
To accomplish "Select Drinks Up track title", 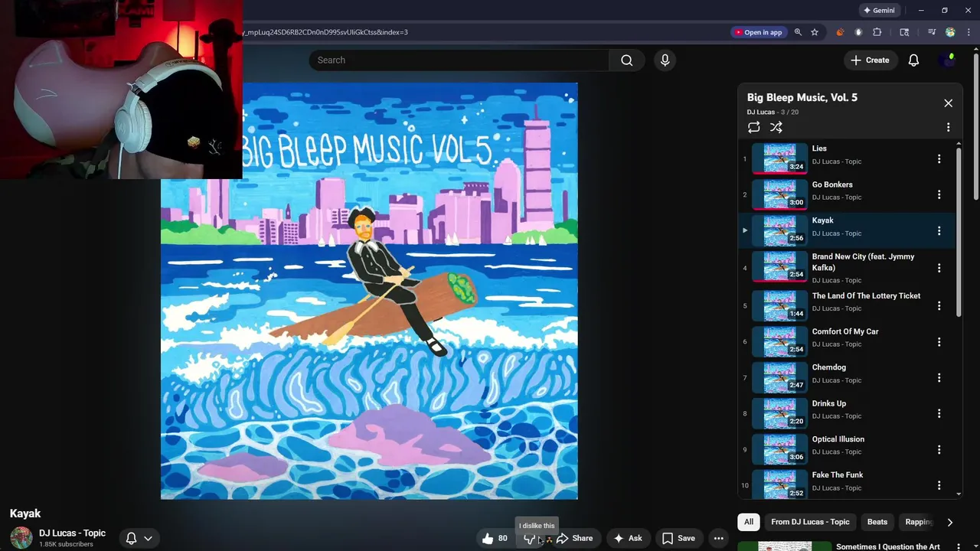I will point(829,403).
